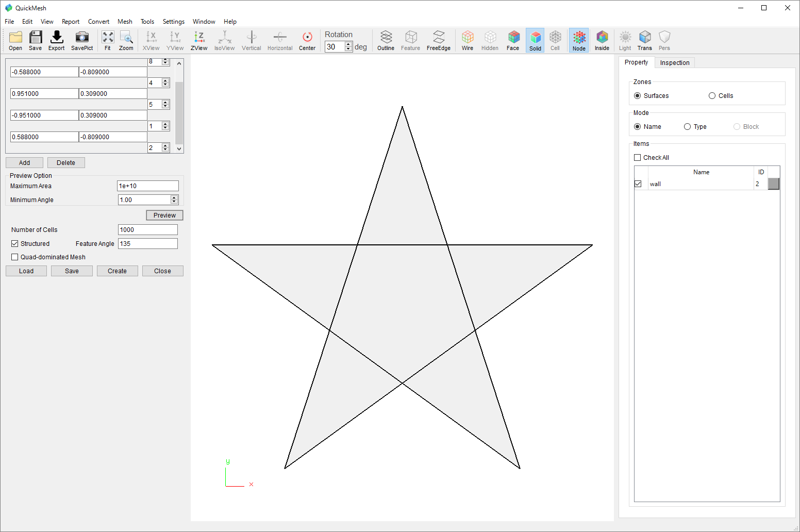Click the Load button
Viewport: 800px width, 532px height.
click(26, 271)
